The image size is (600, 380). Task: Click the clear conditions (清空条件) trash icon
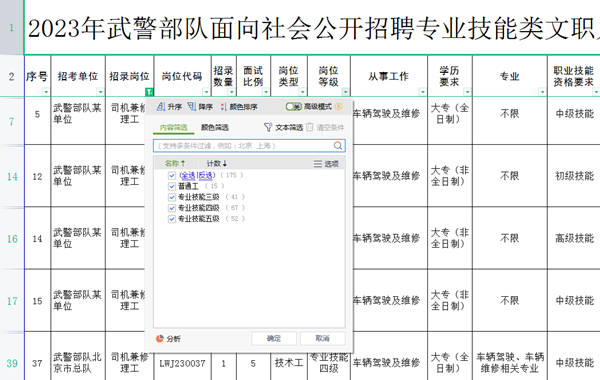click(x=310, y=127)
